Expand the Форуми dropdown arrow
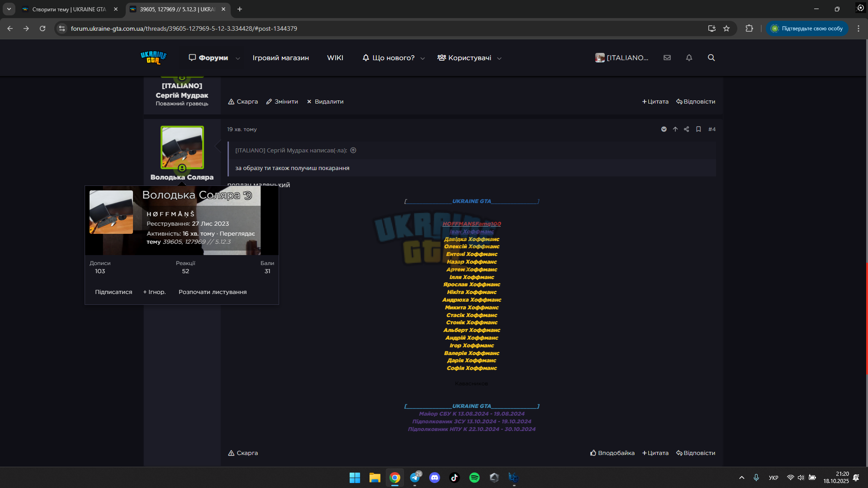This screenshot has width=868, height=488. click(x=238, y=58)
